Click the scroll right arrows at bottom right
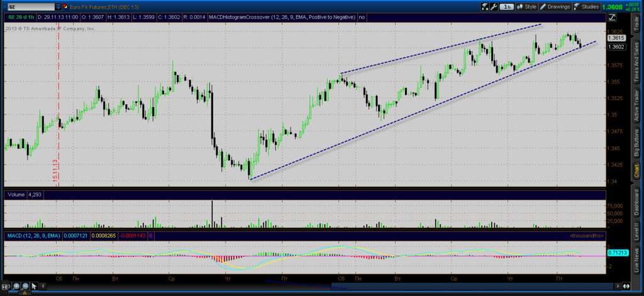Screen dimensions: 644x296 [x=626, y=286]
